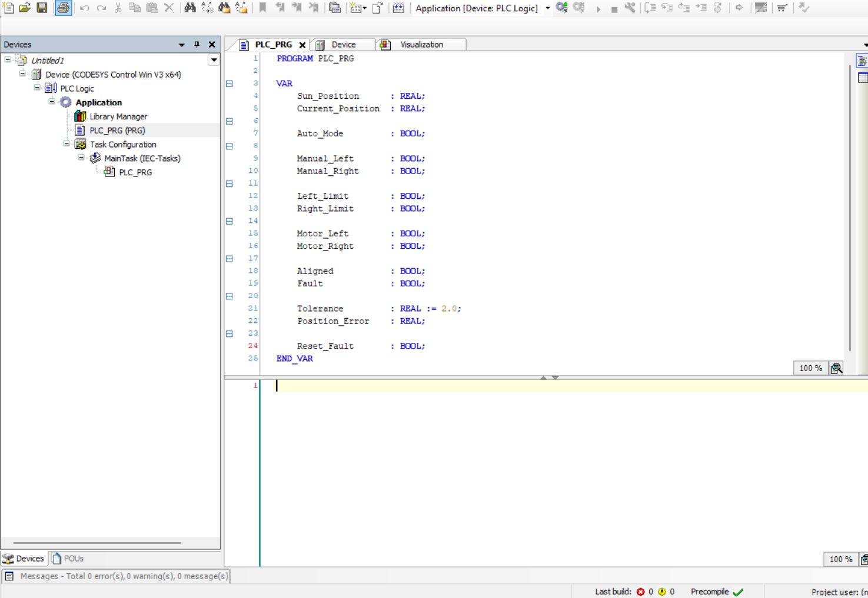Switch to the Device editor tab
The height and width of the screenshot is (598, 868).
343,45
